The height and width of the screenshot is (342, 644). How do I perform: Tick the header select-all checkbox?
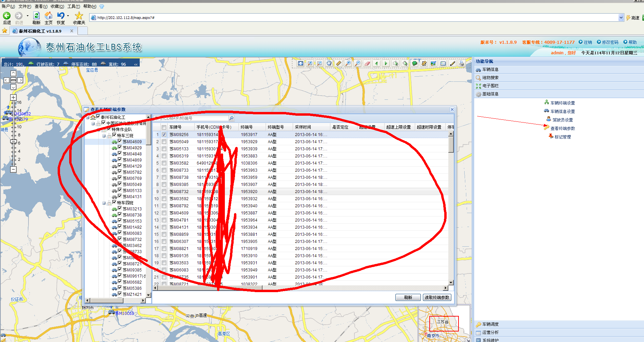pyautogui.click(x=164, y=127)
